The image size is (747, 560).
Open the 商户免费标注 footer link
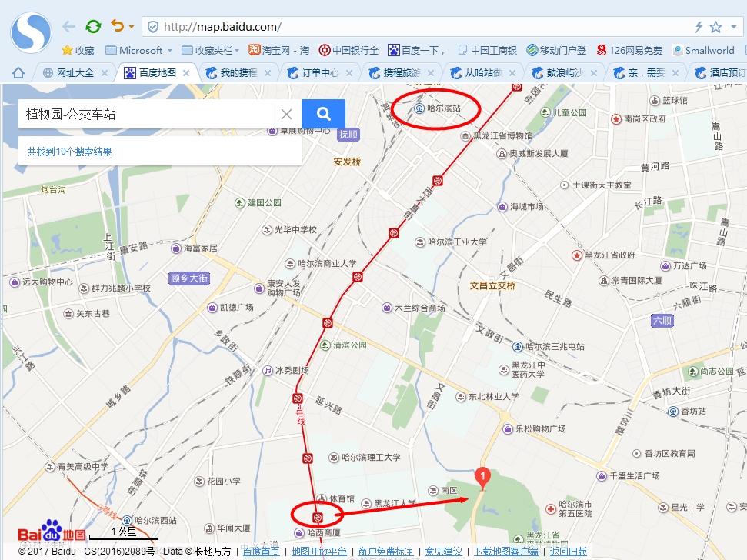pyautogui.click(x=386, y=552)
